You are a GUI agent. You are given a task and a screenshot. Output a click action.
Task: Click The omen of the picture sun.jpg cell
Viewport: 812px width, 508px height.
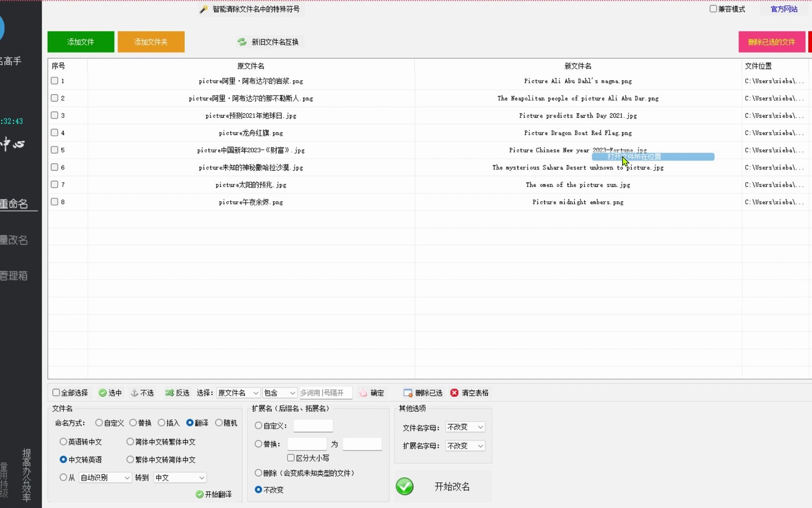[578, 185]
